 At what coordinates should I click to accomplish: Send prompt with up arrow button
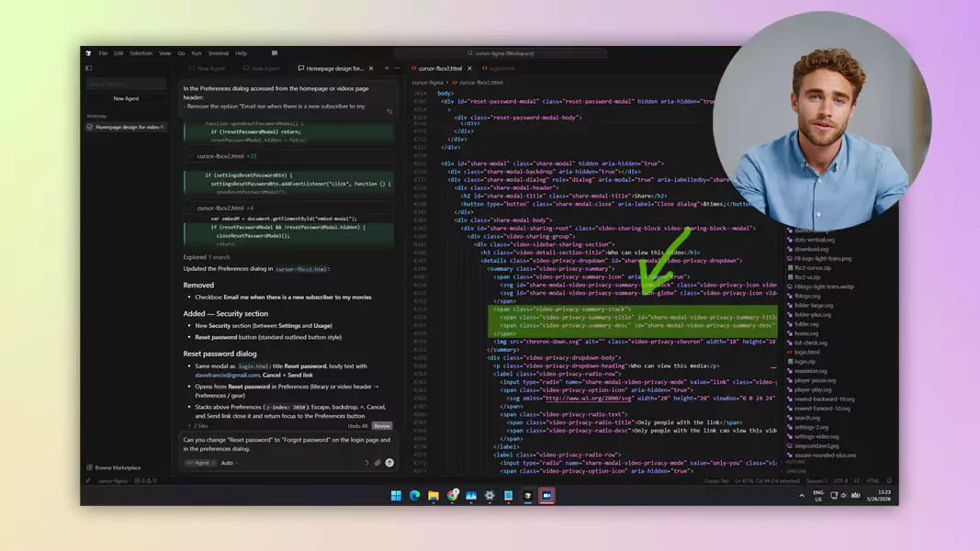click(389, 463)
